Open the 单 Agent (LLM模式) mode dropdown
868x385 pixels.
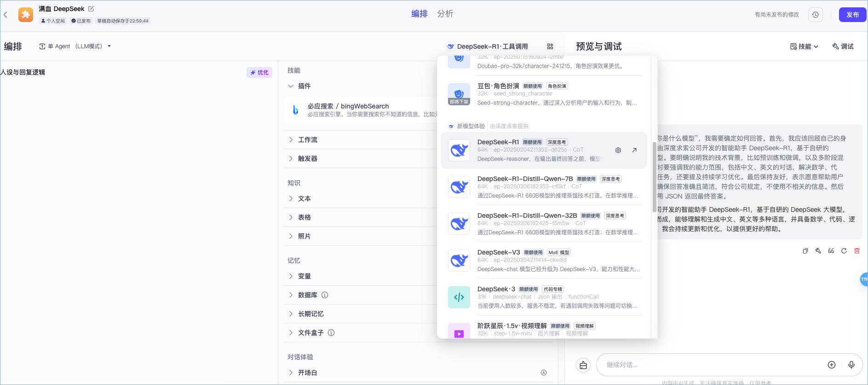75,46
